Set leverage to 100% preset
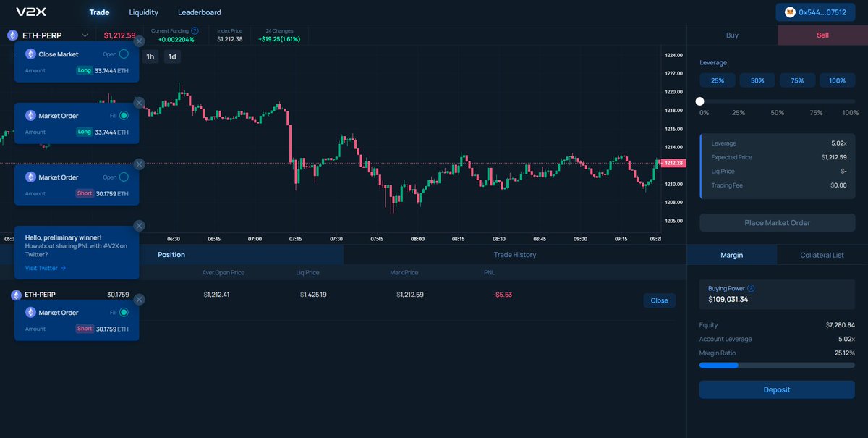The width and height of the screenshot is (868, 438). click(x=837, y=80)
